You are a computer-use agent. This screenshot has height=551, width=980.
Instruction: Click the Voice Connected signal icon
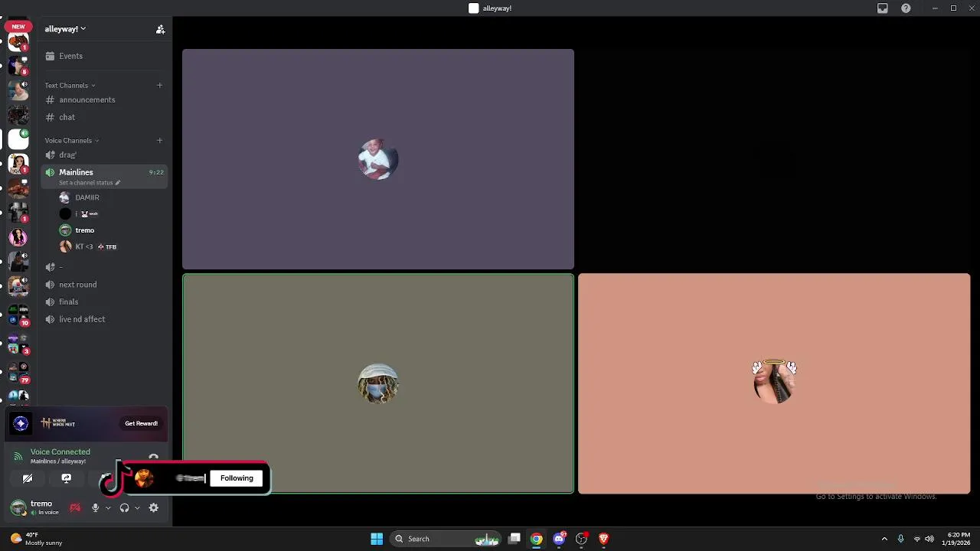click(18, 456)
